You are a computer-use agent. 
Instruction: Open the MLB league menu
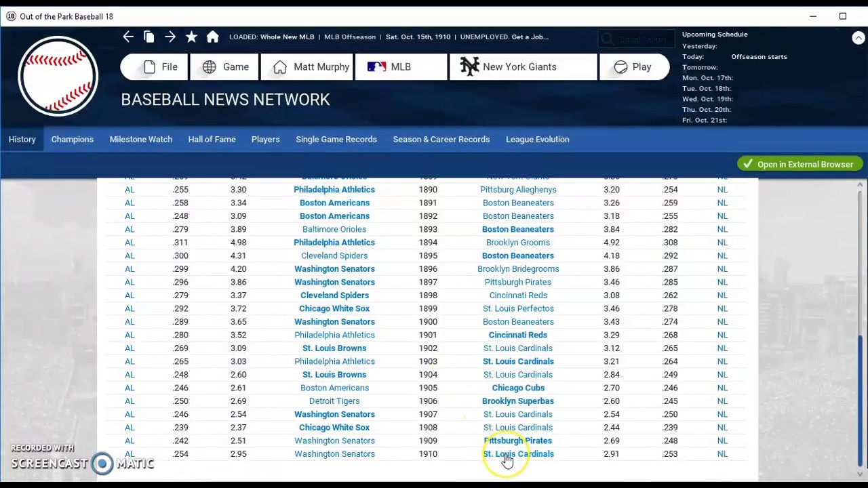(x=401, y=66)
